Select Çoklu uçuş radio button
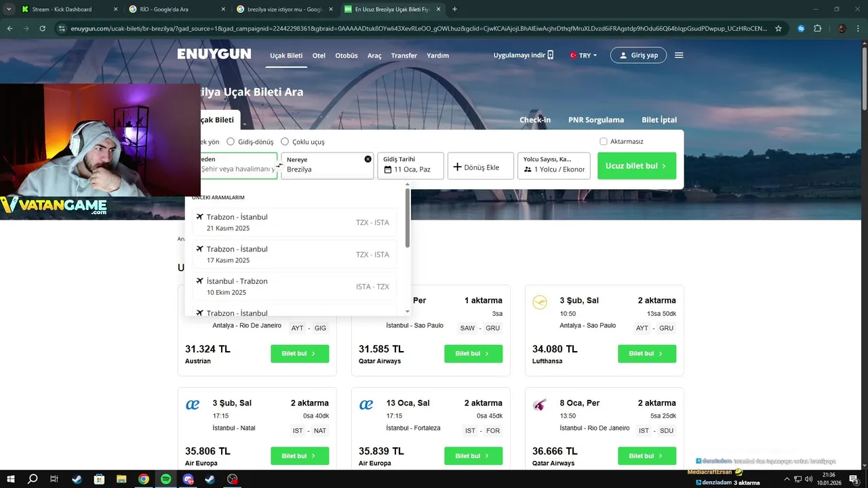 (x=285, y=142)
